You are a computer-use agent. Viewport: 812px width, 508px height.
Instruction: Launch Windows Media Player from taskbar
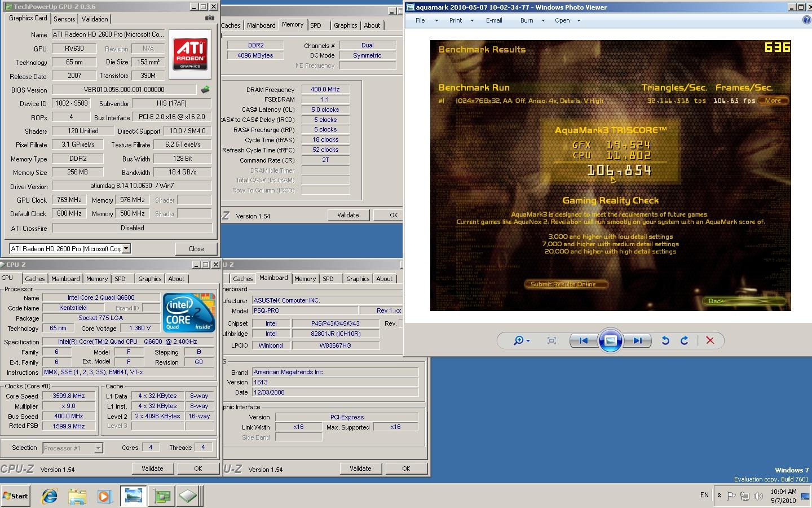(x=105, y=496)
